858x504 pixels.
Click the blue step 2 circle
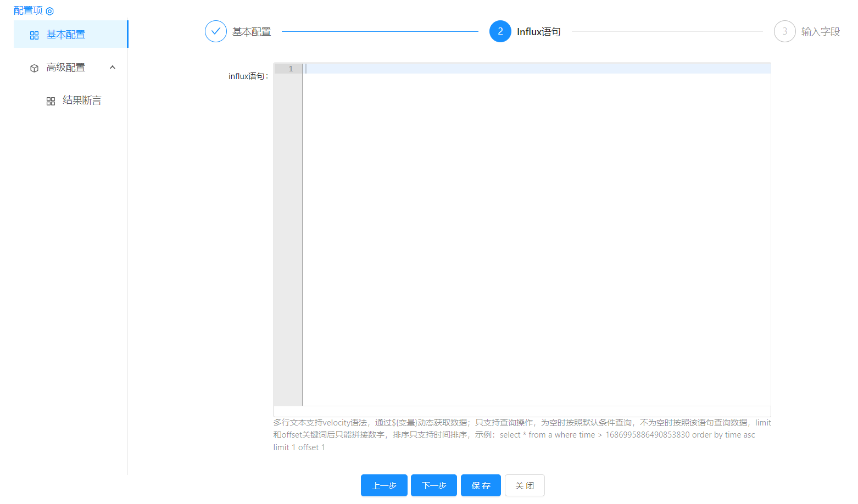click(500, 31)
